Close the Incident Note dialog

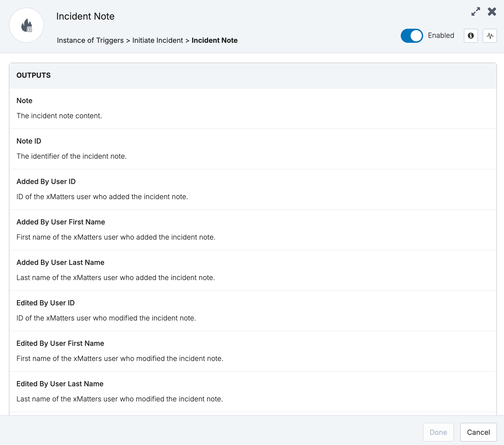click(492, 11)
